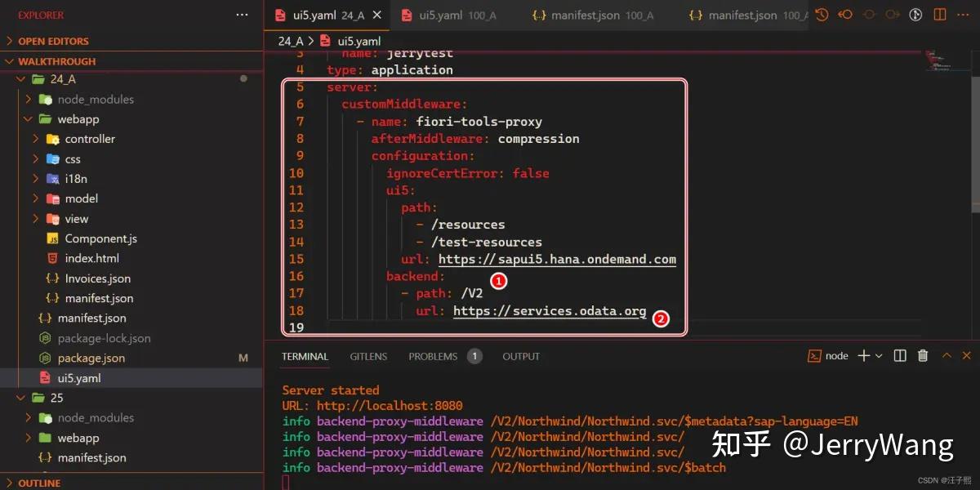Kill terminal with trash icon
980x490 pixels.
click(x=923, y=356)
